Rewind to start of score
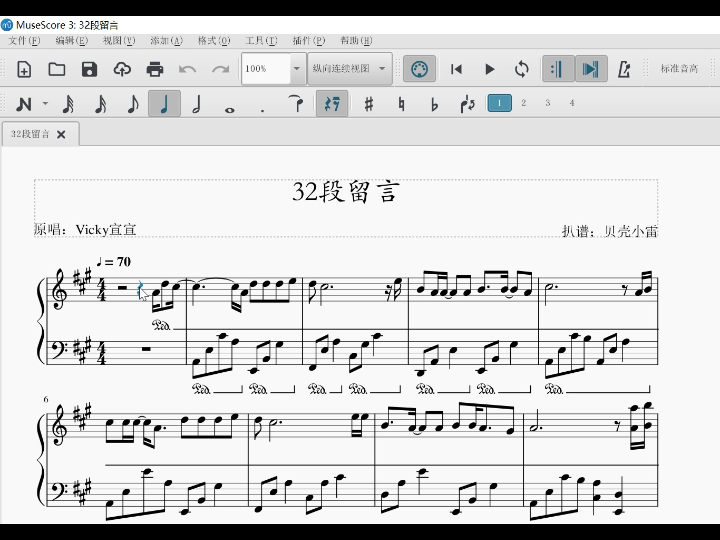The height and width of the screenshot is (540, 720). (x=456, y=69)
